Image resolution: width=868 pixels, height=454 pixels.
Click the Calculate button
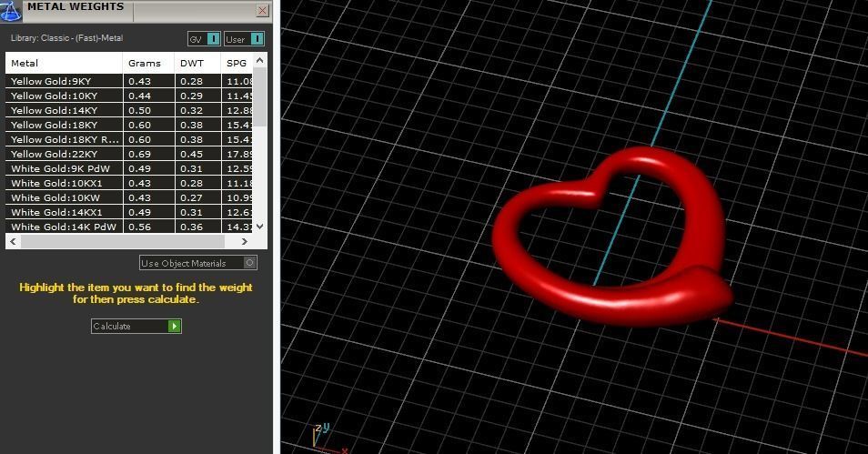coord(136,326)
